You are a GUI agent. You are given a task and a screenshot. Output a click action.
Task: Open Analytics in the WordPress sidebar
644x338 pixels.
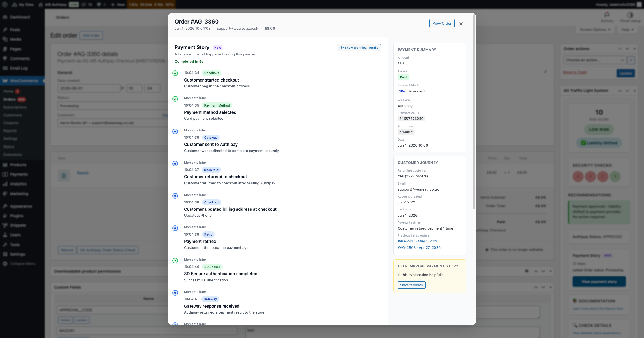18,184
